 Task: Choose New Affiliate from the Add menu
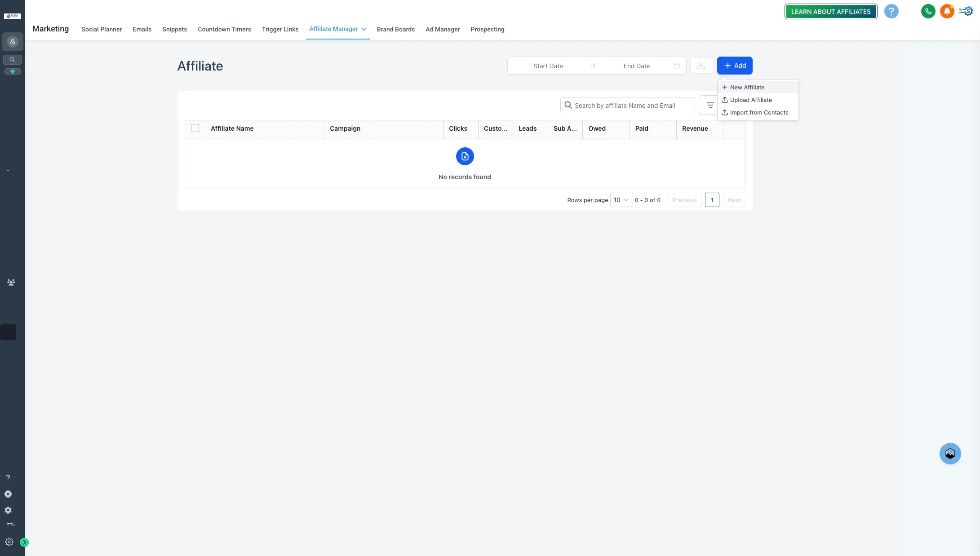click(758, 87)
